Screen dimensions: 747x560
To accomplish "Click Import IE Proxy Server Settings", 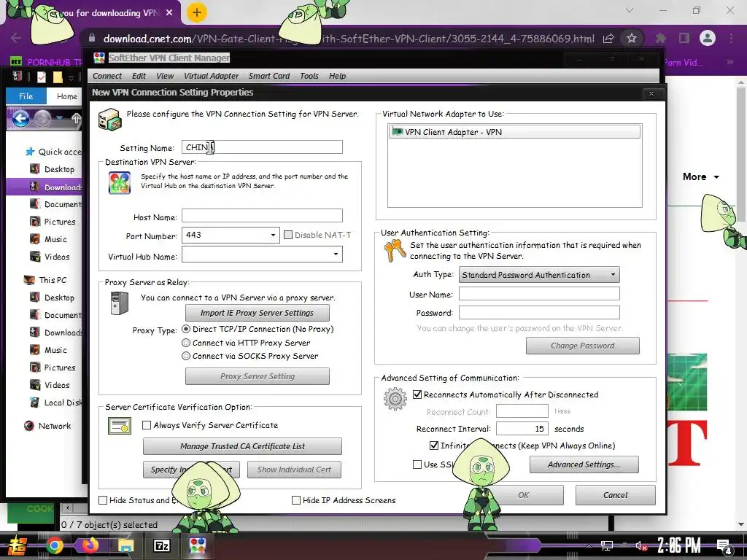I will pos(258,313).
